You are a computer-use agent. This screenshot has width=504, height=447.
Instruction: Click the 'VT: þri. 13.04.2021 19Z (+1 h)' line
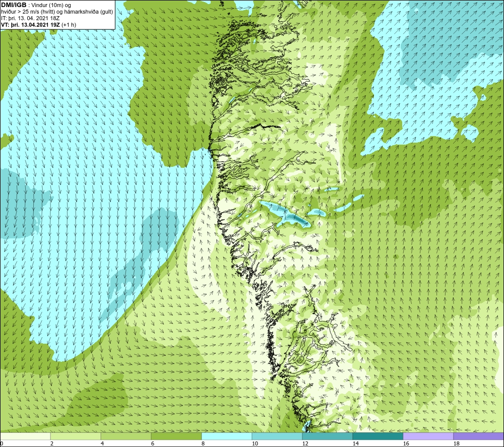click(39, 25)
